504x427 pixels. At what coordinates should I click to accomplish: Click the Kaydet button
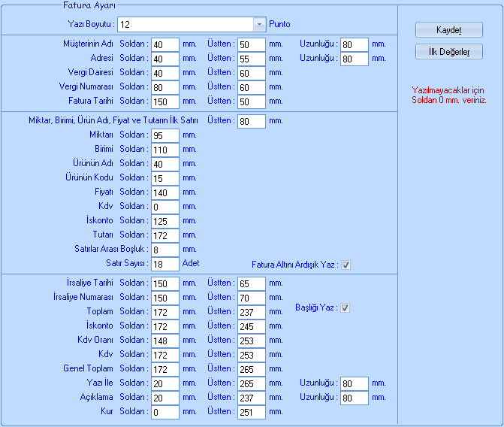click(448, 30)
